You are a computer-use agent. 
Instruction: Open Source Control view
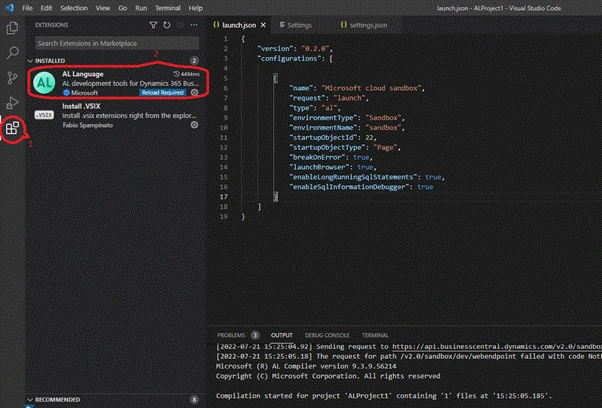(12, 78)
